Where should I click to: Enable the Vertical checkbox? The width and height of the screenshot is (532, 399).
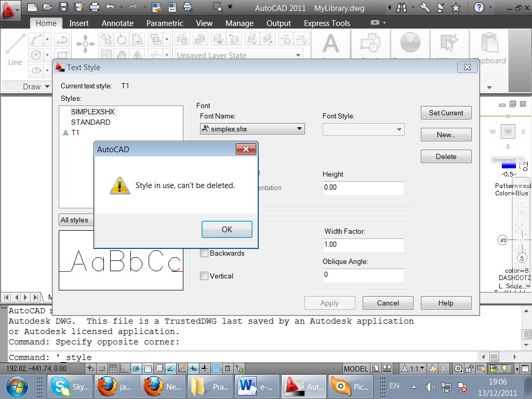[204, 276]
